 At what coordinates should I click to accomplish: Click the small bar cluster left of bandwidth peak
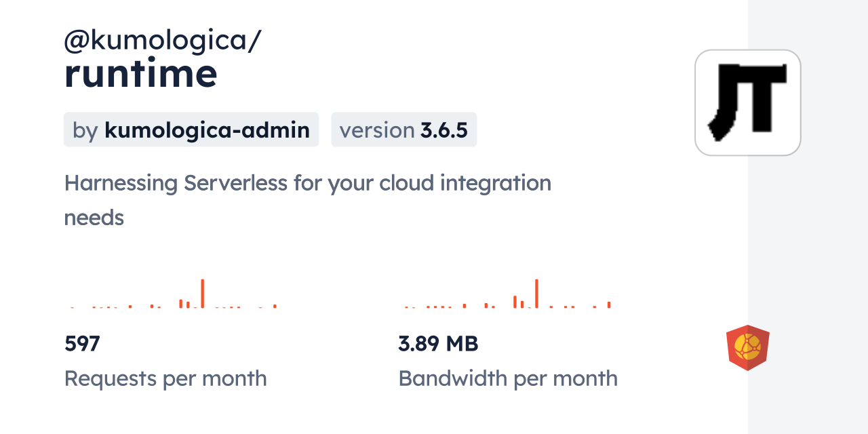pos(518,302)
